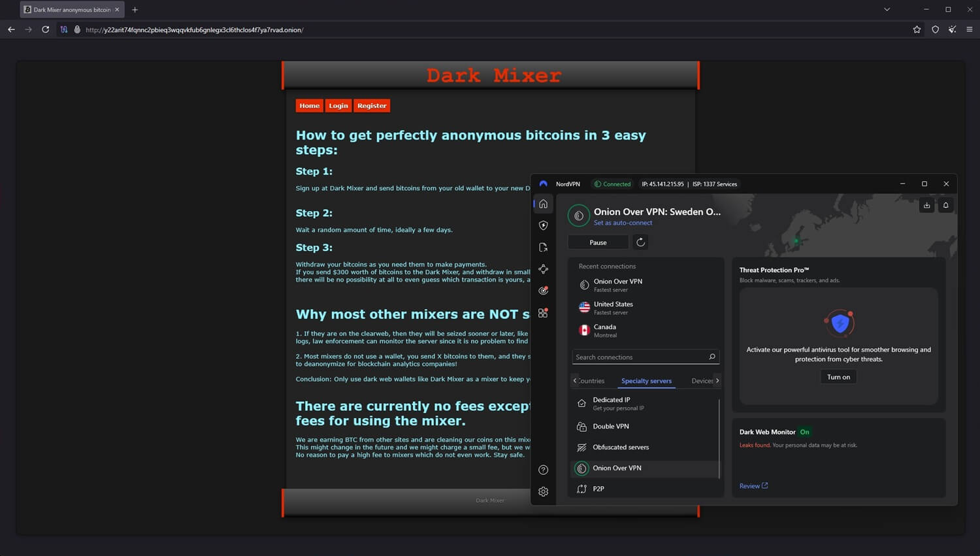Select the Register menu on Dark Mixer
The width and height of the screenshot is (980, 556).
372,105
